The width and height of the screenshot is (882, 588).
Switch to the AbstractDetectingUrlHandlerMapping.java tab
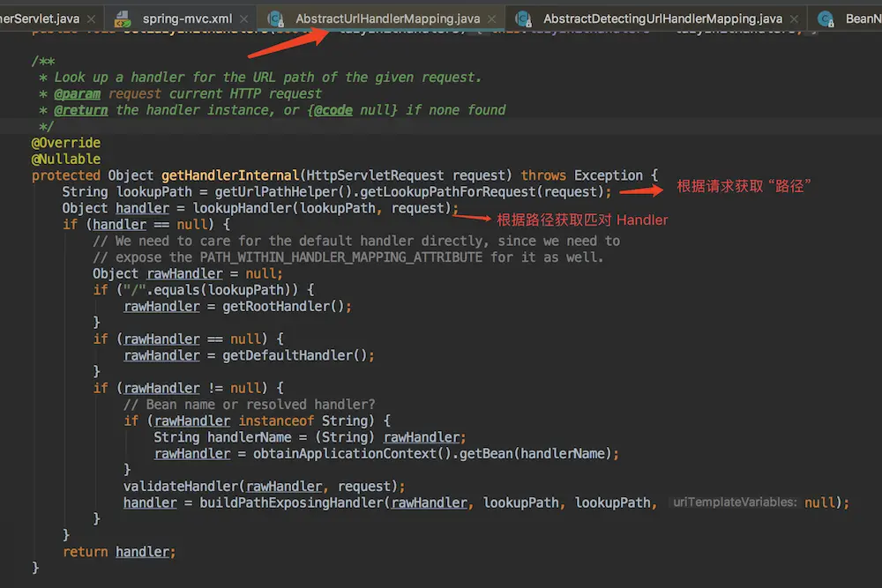pos(662,19)
